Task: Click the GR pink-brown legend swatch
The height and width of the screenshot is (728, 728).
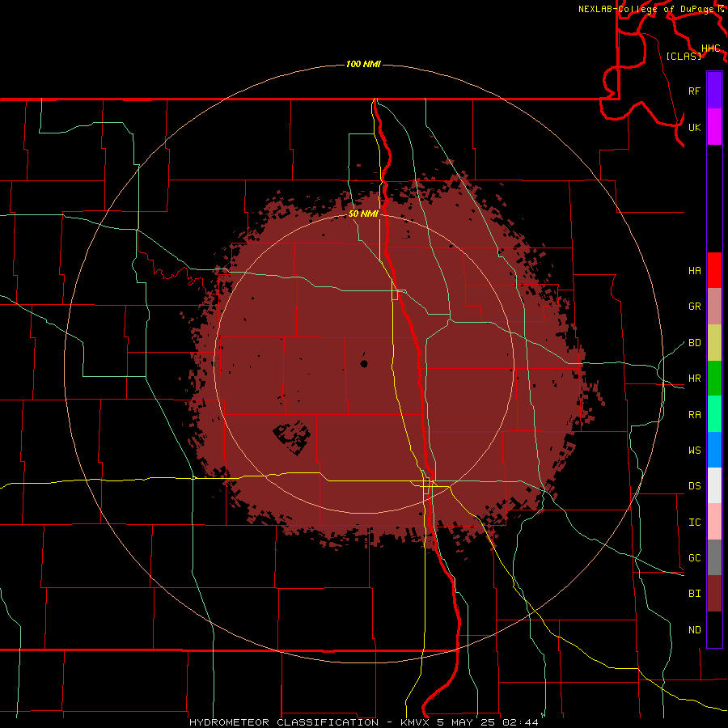Action: pos(714,307)
